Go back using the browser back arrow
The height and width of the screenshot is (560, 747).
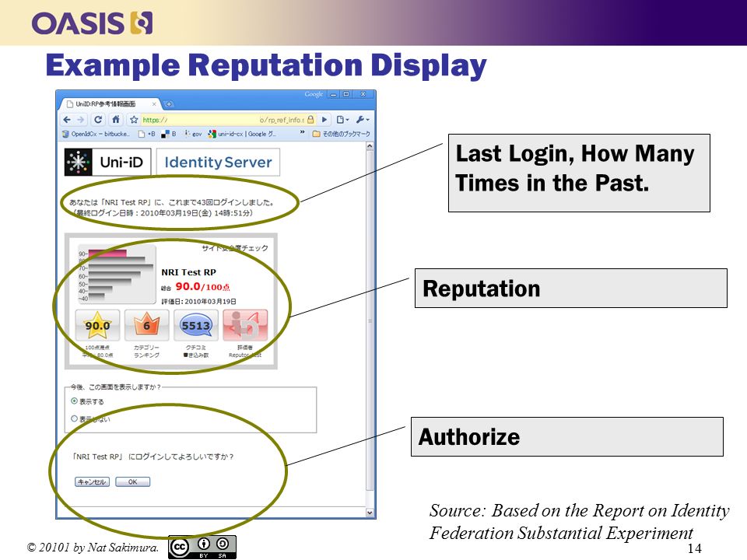tap(67, 120)
